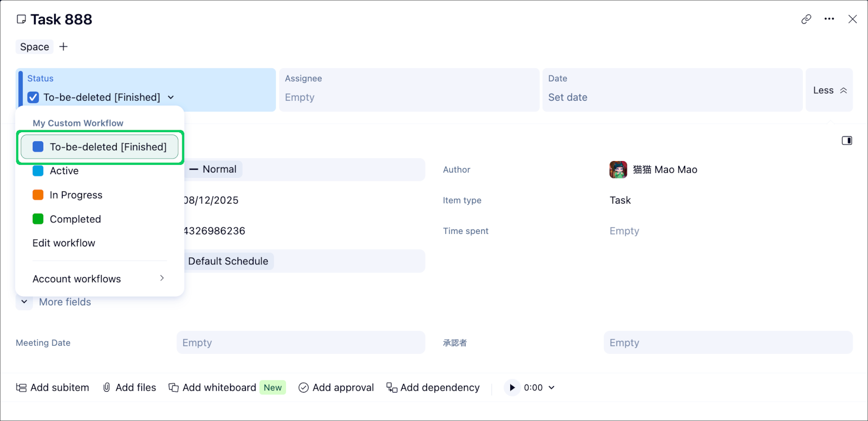Open Account workflows submenu
The height and width of the screenshot is (421, 868).
[100, 279]
